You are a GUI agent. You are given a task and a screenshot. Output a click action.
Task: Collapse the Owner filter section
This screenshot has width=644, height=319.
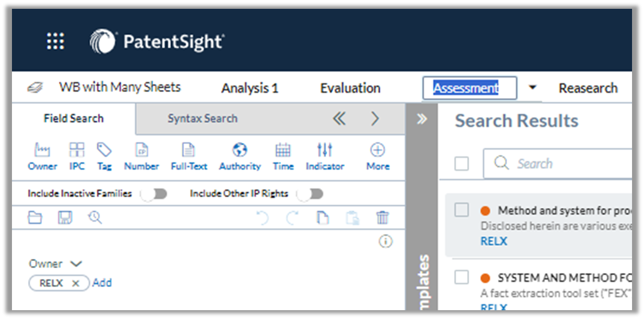click(x=75, y=263)
